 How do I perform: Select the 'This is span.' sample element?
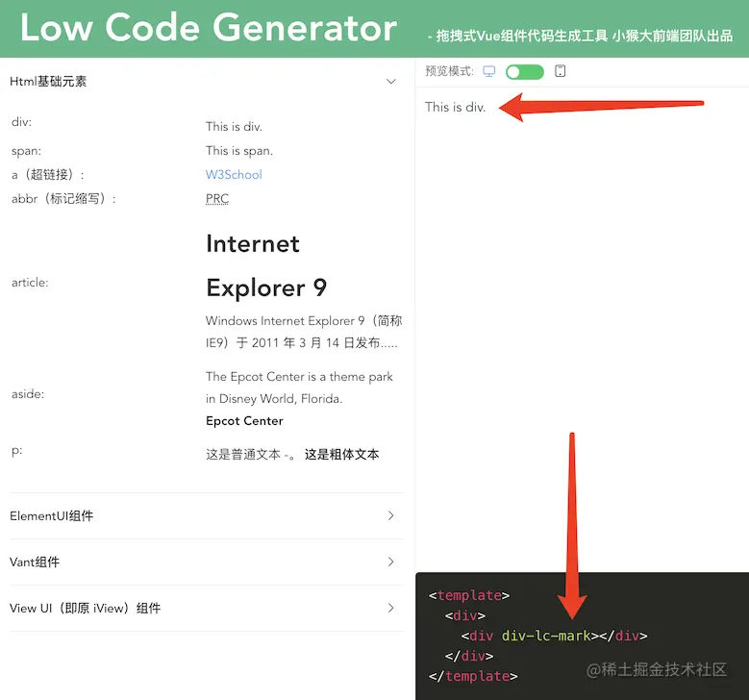pos(239,151)
